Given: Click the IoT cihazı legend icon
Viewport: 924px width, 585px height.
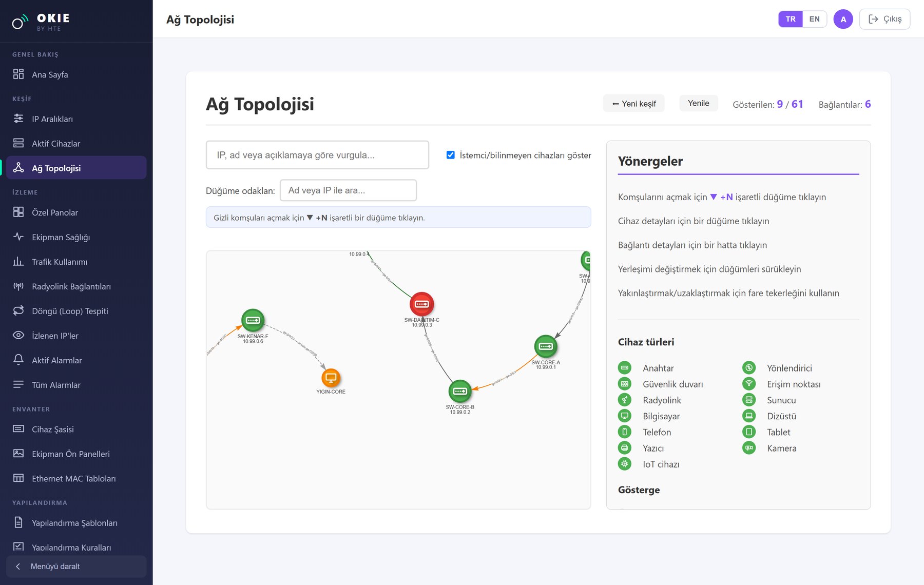Looking at the screenshot, I should pyautogui.click(x=625, y=464).
